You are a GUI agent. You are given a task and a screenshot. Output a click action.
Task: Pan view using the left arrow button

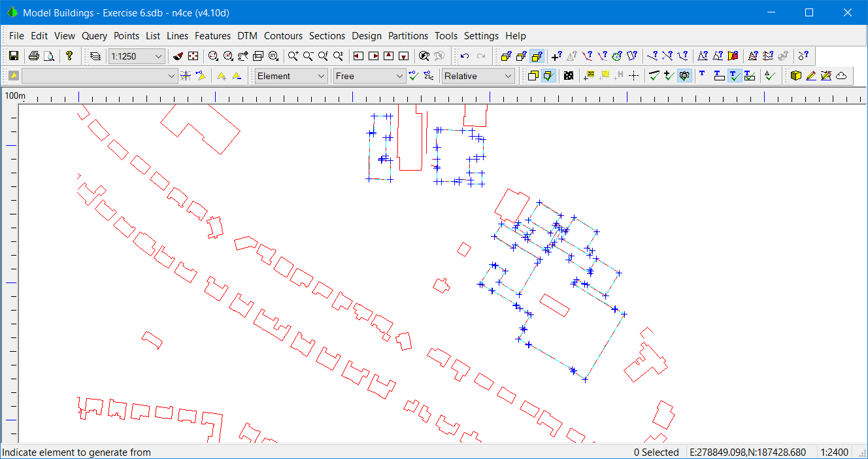tap(358, 56)
